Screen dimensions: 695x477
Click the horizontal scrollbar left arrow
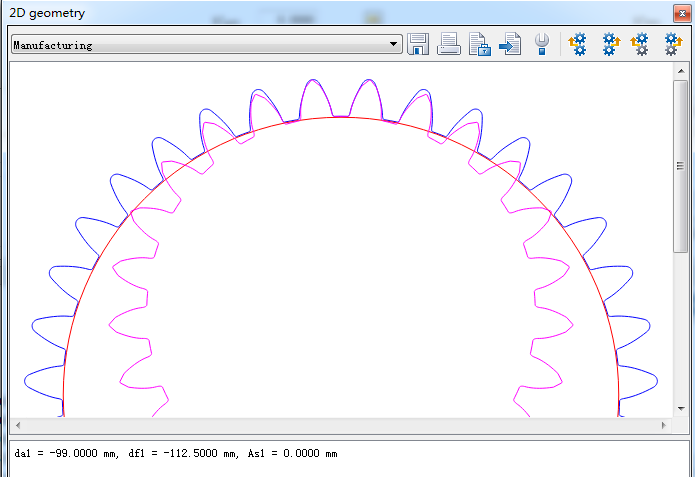click(x=18, y=426)
